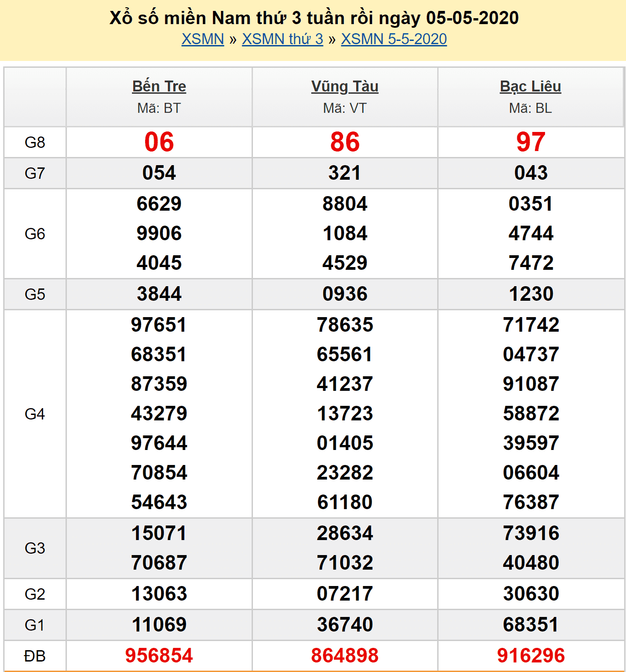This screenshot has height=672, width=626.
Task: Click G6 number 6629
Action: point(159,204)
